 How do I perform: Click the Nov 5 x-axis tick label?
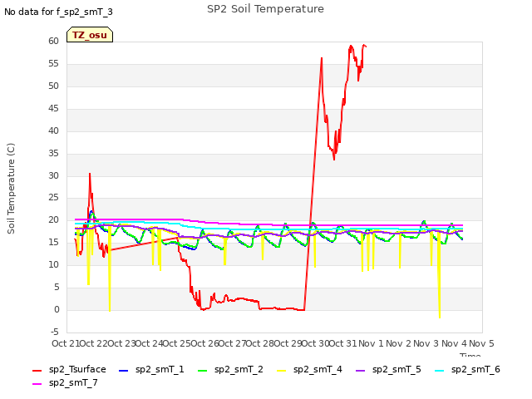pyautogui.click(x=481, y=343)
